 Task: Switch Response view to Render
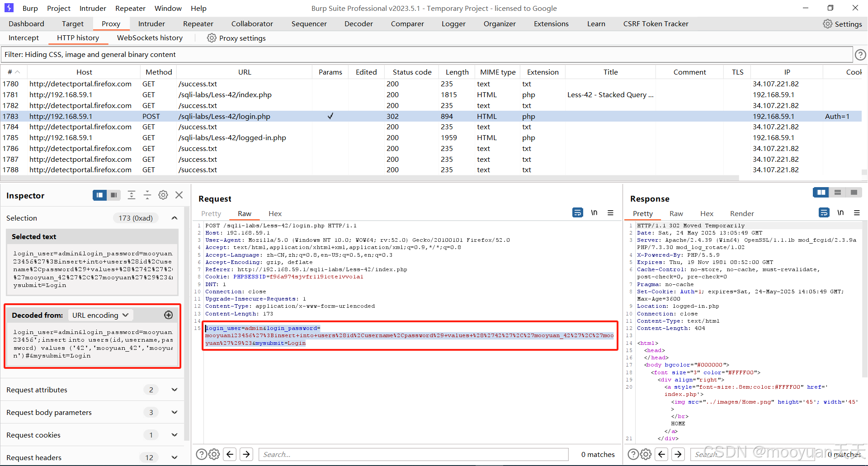coord(742,213)
